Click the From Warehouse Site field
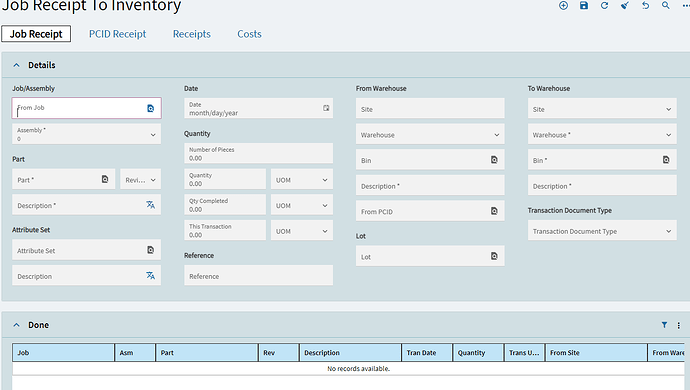The image size is (690, 390). (x=430, y=109)
